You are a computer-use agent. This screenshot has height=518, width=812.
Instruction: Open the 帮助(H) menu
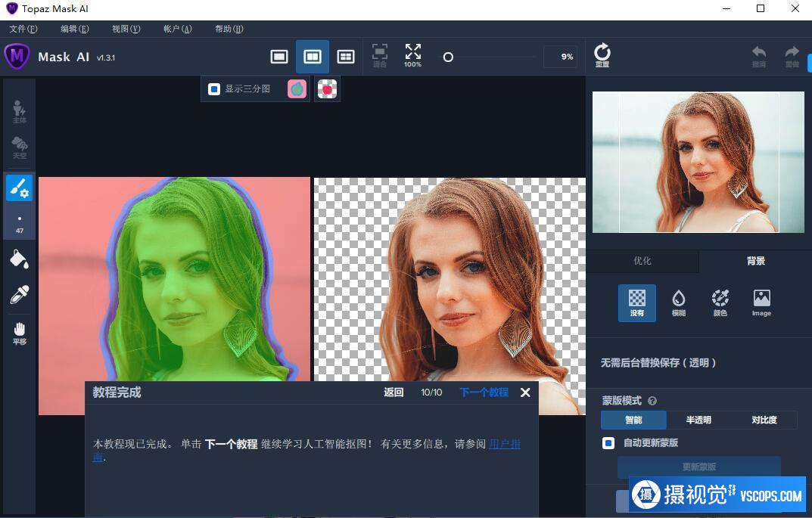pyautogui.click(x=229, y=29)
